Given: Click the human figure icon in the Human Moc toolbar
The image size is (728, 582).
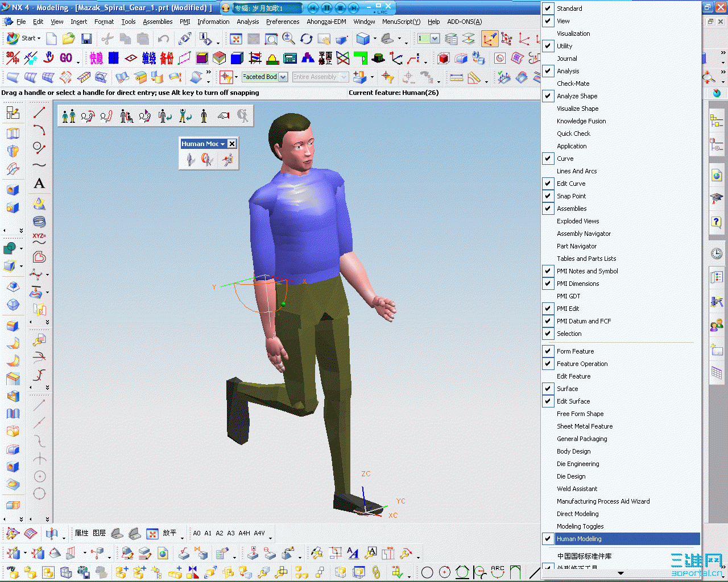Looking at the screenshot, I should 189,159.
